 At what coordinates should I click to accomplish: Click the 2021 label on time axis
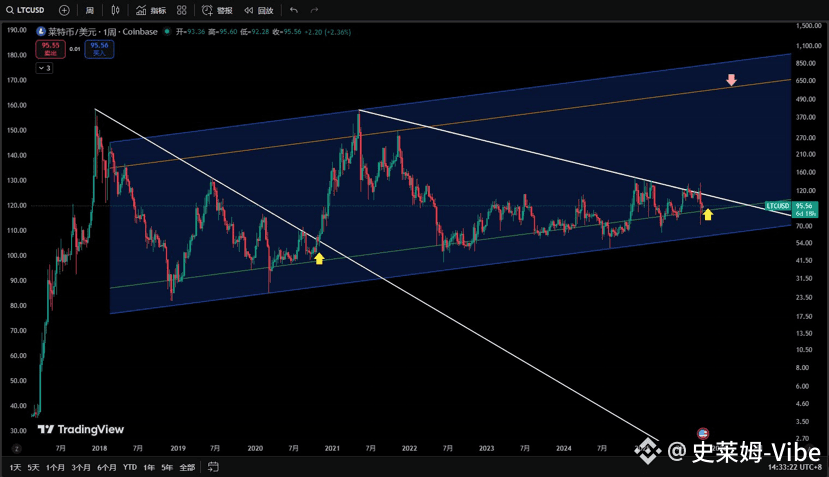(332, 448)
